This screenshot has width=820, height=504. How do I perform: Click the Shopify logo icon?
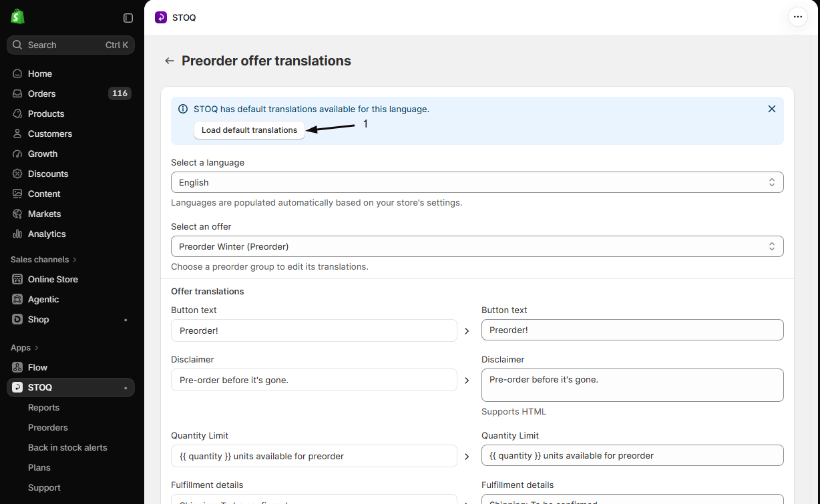pos(17,17)
